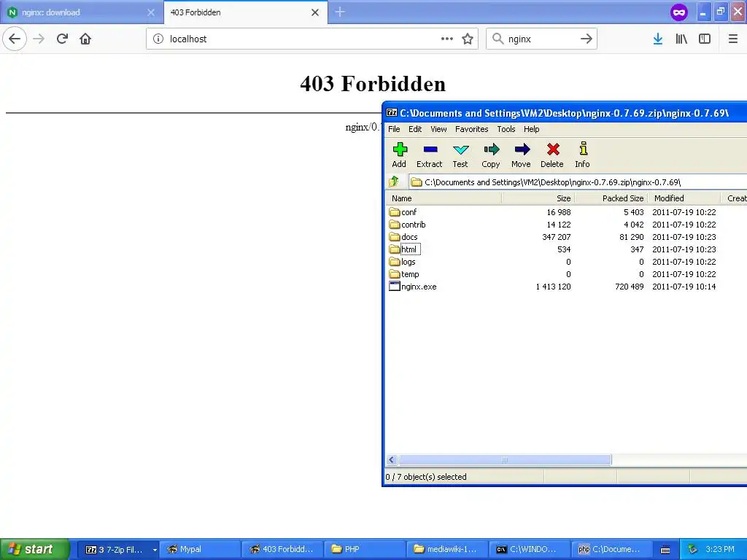
Task: Click the Add button in 7-Zip toolbar
Action: (x=399, y=155)
